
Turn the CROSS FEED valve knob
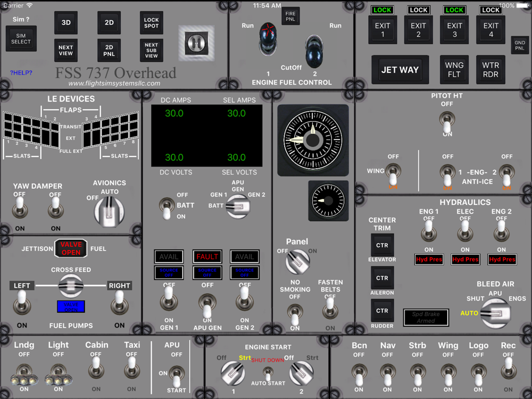[x=71, y=285]
